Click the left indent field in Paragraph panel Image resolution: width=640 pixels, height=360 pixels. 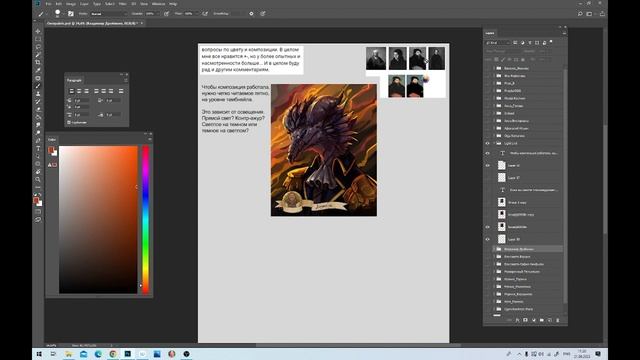coord(82,100)
